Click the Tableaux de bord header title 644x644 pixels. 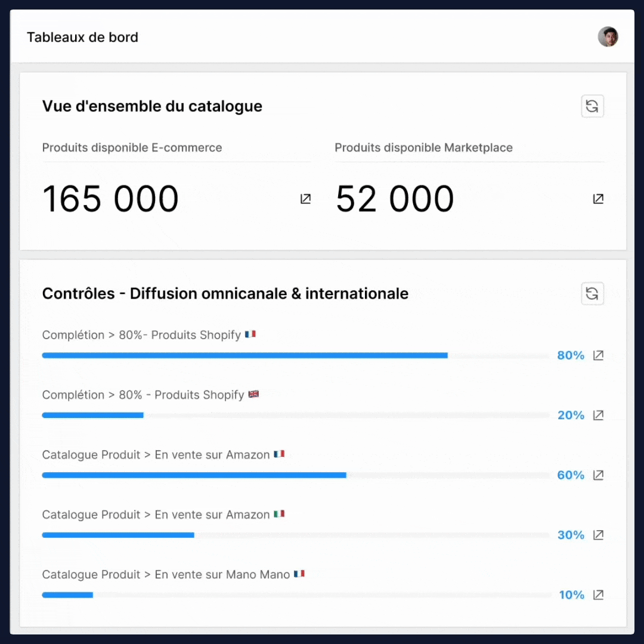(x=82, y=37)
